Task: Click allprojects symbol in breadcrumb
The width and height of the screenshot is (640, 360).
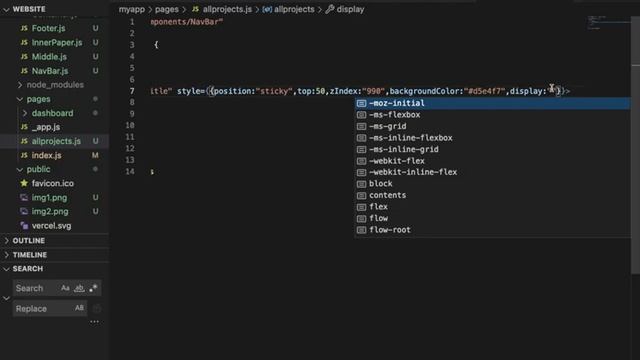Action: click(294, 9)
